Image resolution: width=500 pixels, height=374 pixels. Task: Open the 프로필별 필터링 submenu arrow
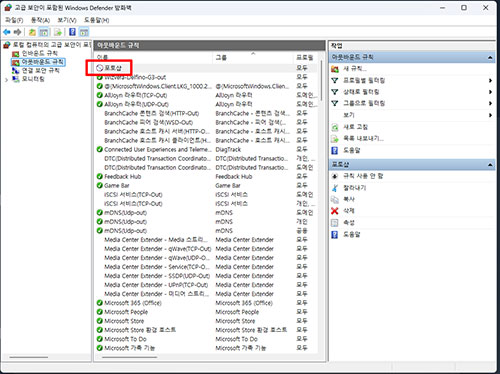(x=490, y=80)
